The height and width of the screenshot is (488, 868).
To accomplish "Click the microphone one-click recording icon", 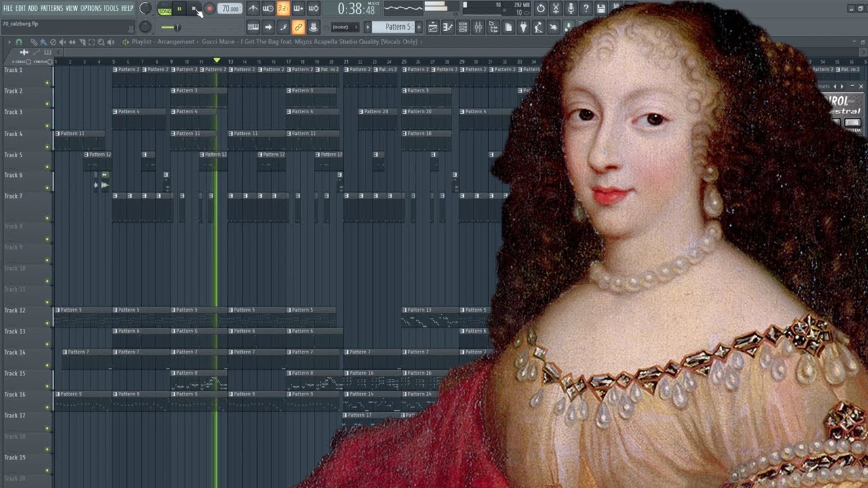I will 571,9.
